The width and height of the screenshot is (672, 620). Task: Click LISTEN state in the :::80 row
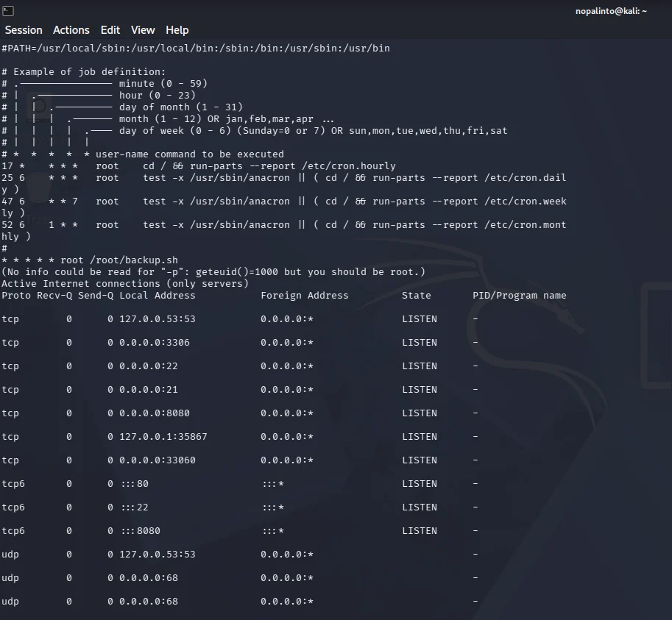419,484
